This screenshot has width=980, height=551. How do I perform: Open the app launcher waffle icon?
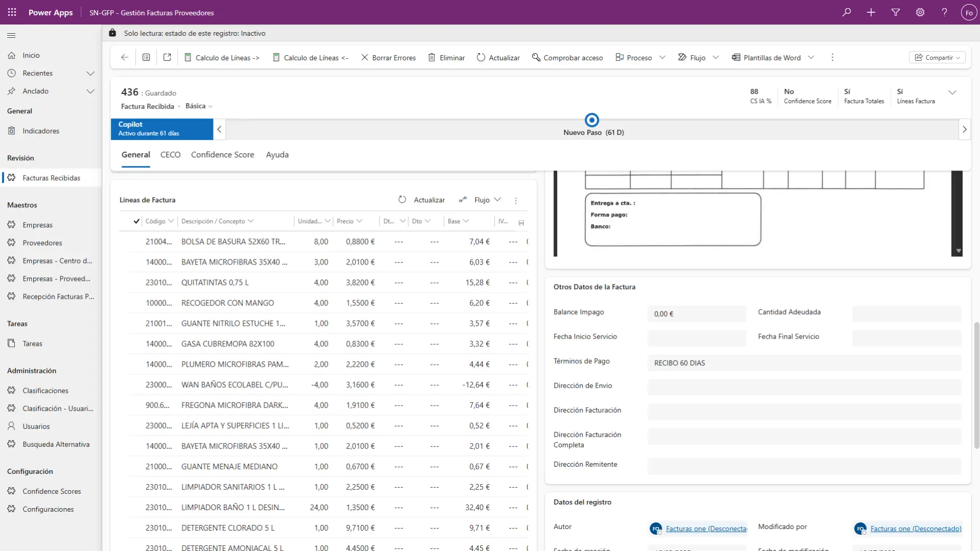pos(12,12)
